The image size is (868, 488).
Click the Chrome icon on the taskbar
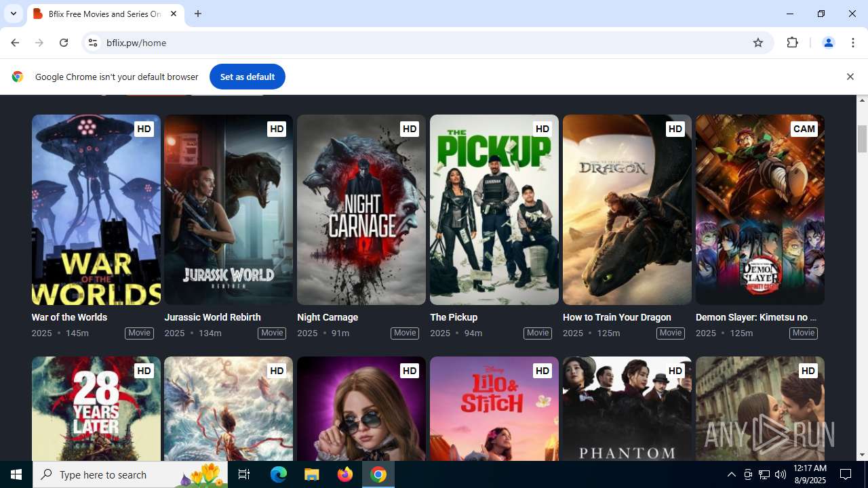(x=378, y=474)
